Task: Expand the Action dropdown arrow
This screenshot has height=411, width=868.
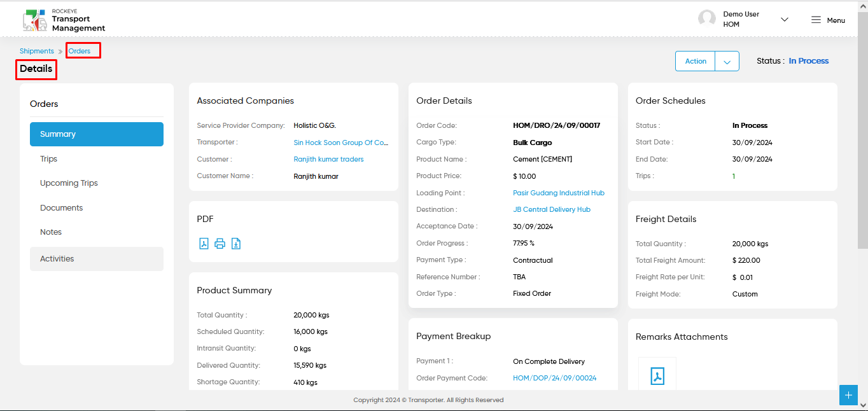Action: click(x=727, y=61)
